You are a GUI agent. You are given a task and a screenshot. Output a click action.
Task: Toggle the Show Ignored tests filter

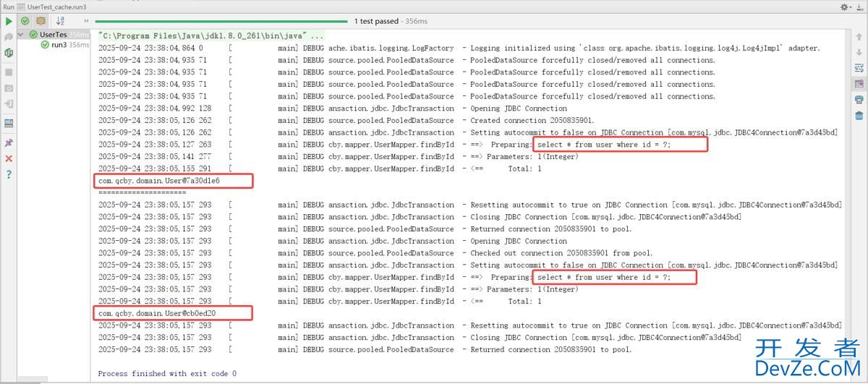[x=41, y=22]
